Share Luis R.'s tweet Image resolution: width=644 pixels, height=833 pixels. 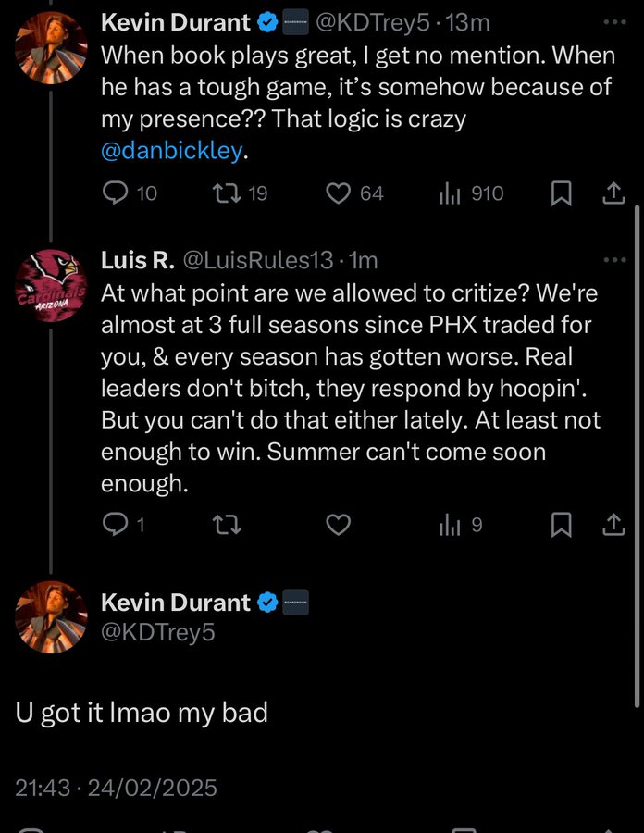coord(613,525)
